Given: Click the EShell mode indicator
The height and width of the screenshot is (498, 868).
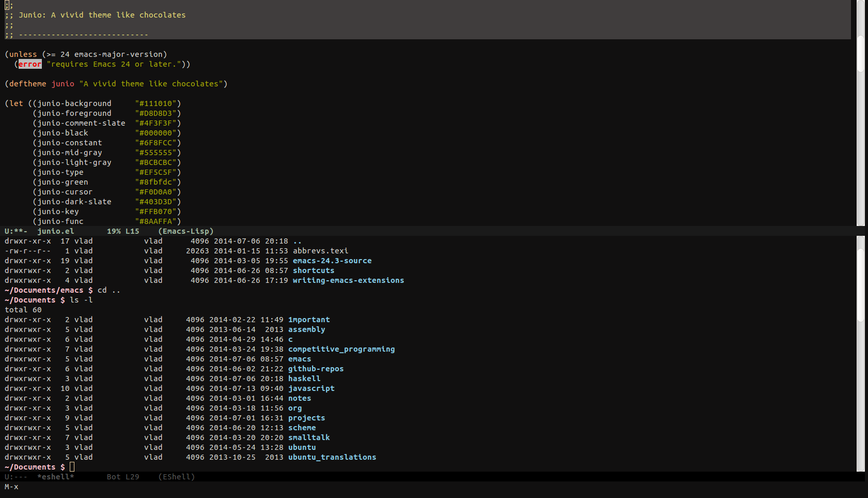Looking at the screenshot, I should [x=176, y=477].
